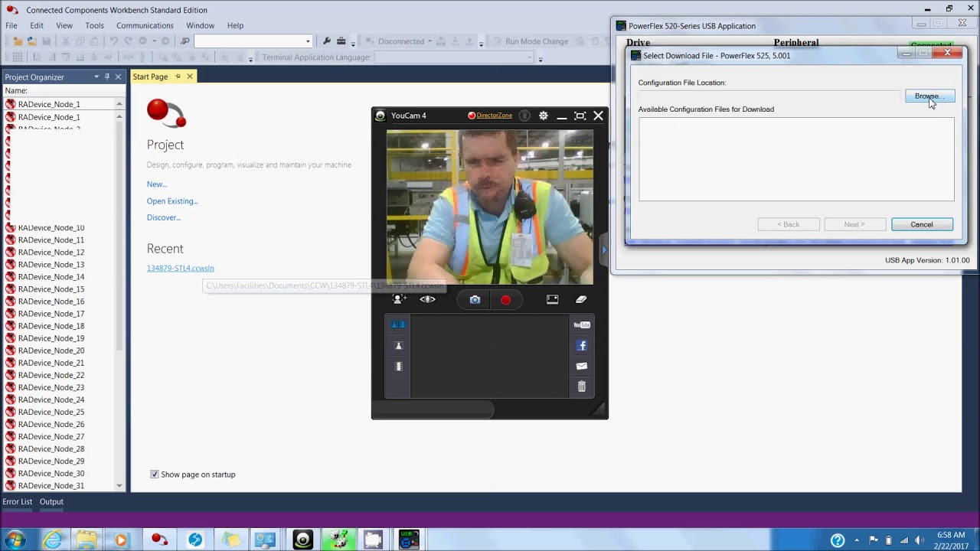Open the File menu
Image resolution: width=980 pixels, height=551 pixels.
pyautogui.click(x=11, y=25)
